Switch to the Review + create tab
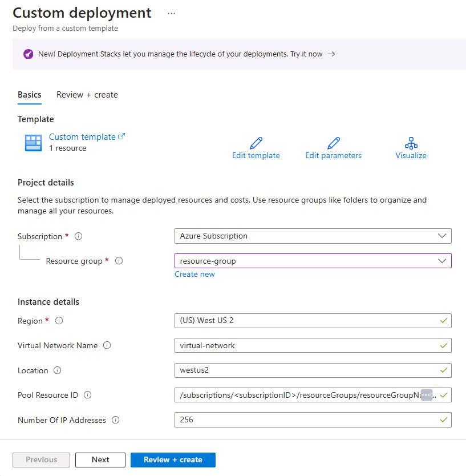 coord(87,94)
